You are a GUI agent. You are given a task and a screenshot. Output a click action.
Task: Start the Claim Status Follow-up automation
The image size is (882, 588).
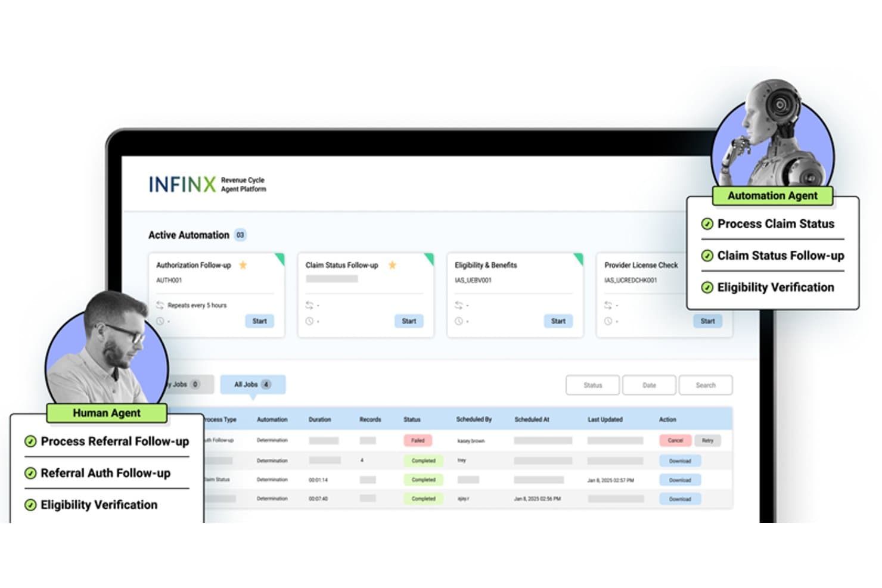409,321
